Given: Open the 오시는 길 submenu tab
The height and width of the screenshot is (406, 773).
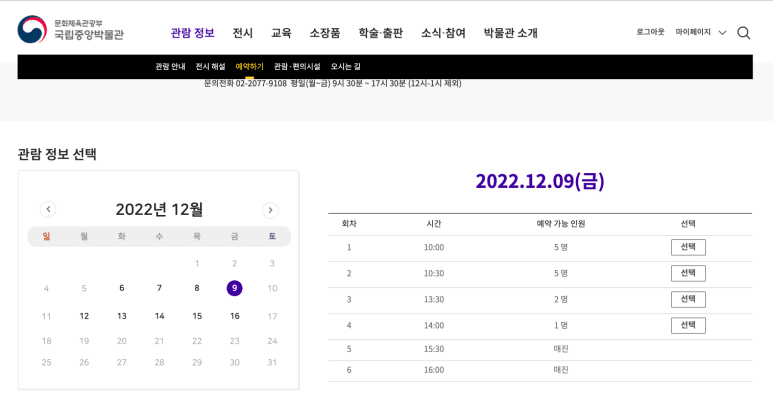Looking at the screenshot, I should click(346, 67).
